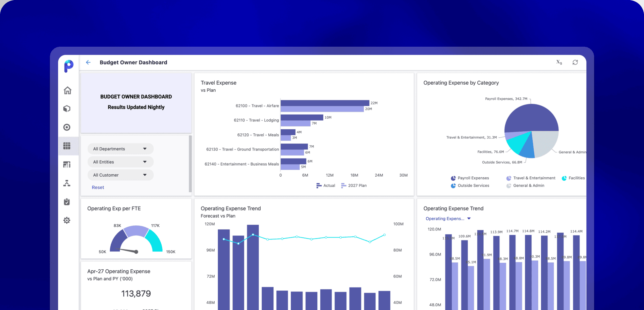This screenshot has width=644, height=310.
Task: Click the 'Travel Expense' chart title
Action: coord(219,83)
